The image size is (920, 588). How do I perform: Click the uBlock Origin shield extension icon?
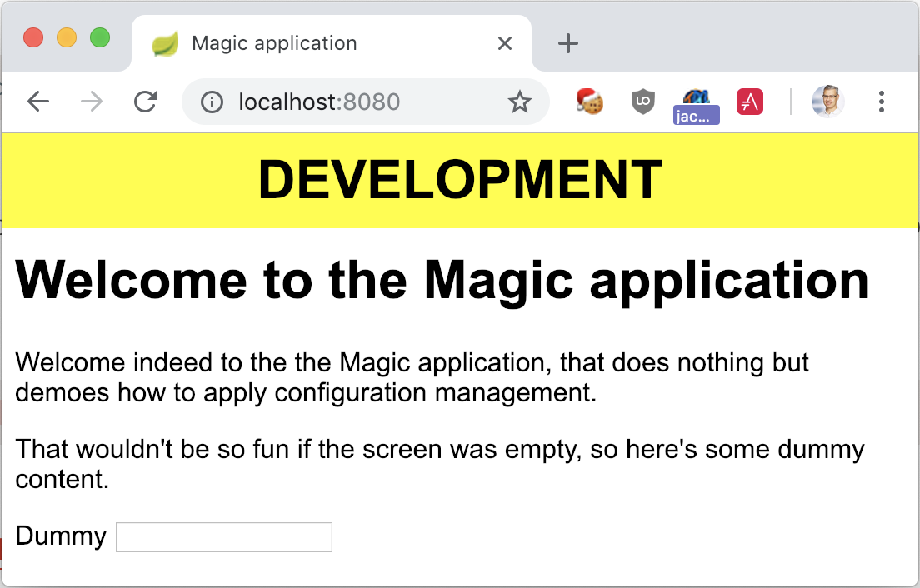(x=642, y=101)
